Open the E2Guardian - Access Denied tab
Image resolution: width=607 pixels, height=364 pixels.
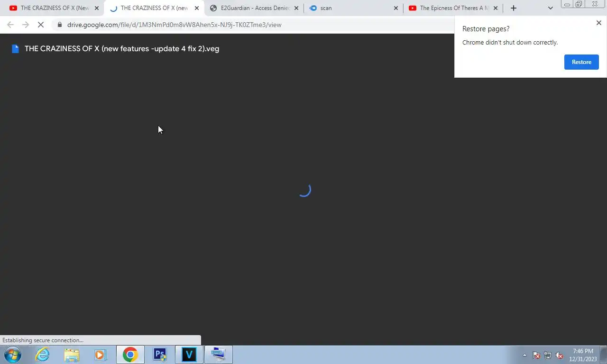point(255,8)
